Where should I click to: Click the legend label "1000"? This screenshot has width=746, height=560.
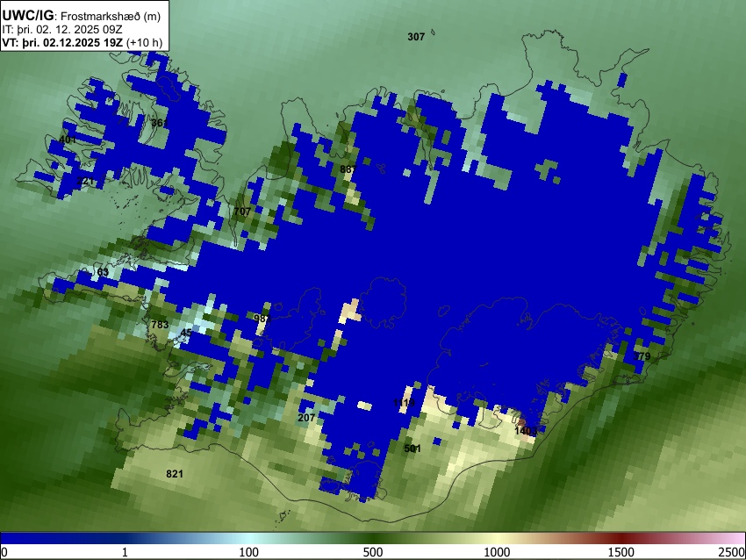click(x=497, y=552)
